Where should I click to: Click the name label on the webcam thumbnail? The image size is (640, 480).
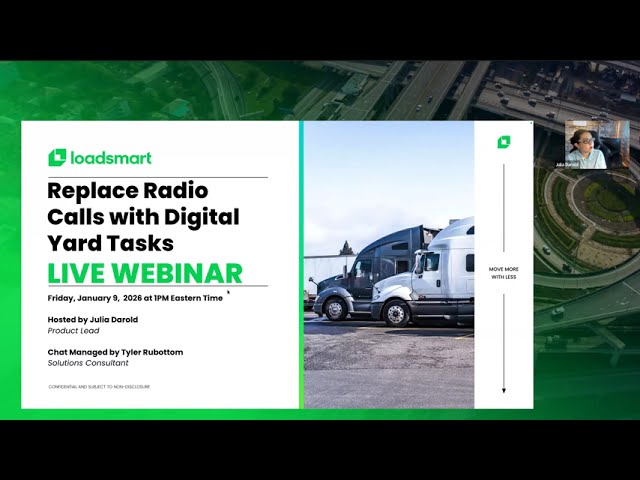(x=567, y=165)
